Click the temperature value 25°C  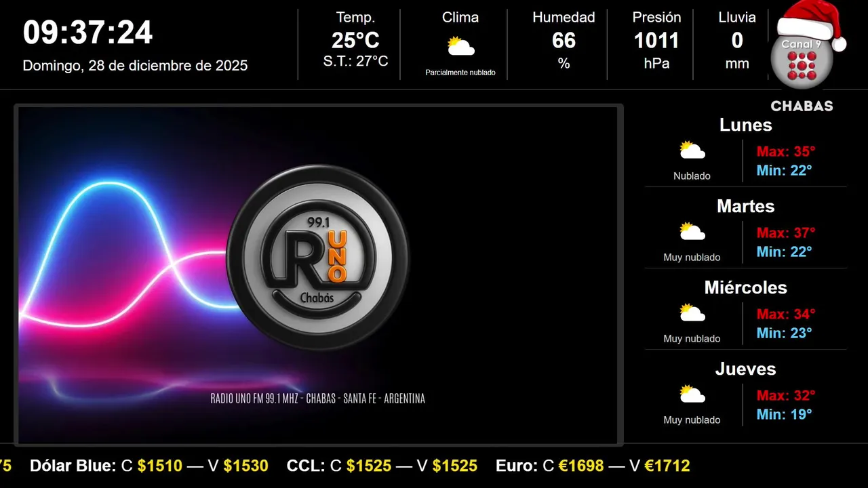click(355, 41)
